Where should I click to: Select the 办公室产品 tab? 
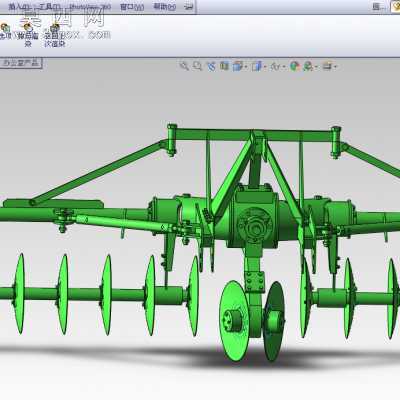[21, 63]
